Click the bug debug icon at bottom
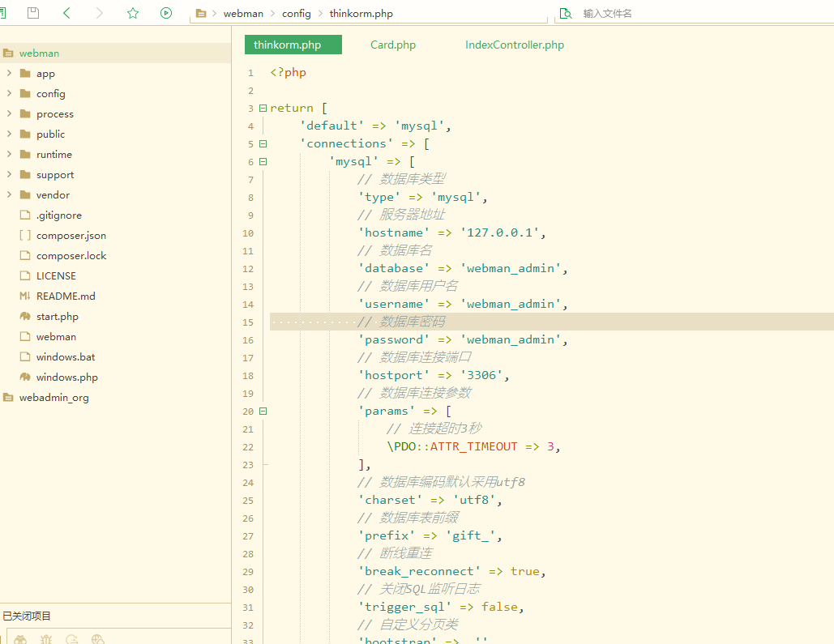The image size is (834, 644). 46,639
